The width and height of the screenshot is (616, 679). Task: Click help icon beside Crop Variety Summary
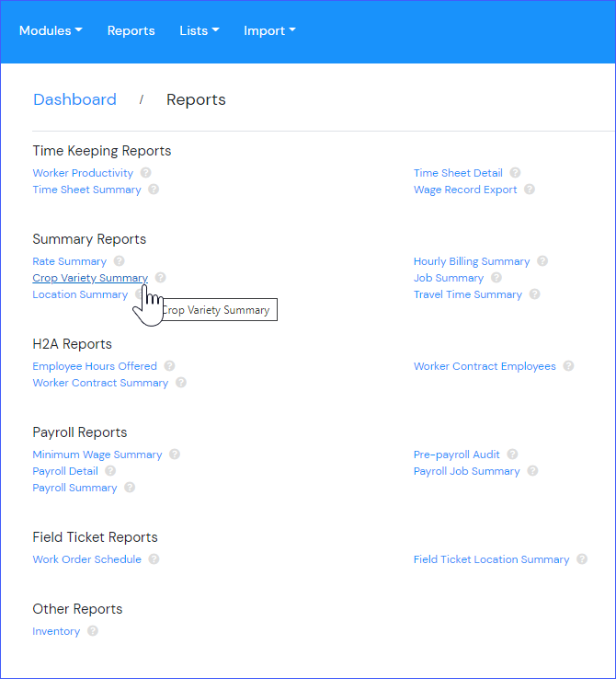click(x=161, y=278)
